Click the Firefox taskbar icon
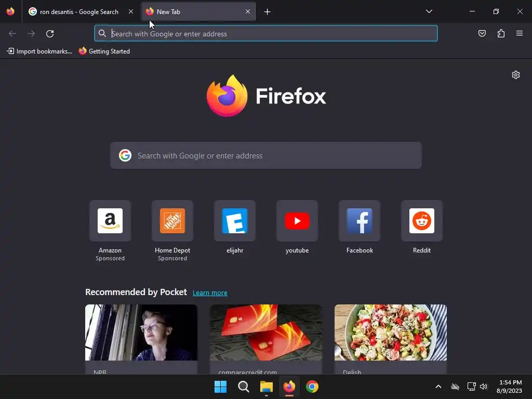532x399 pixels. [289, 387]
